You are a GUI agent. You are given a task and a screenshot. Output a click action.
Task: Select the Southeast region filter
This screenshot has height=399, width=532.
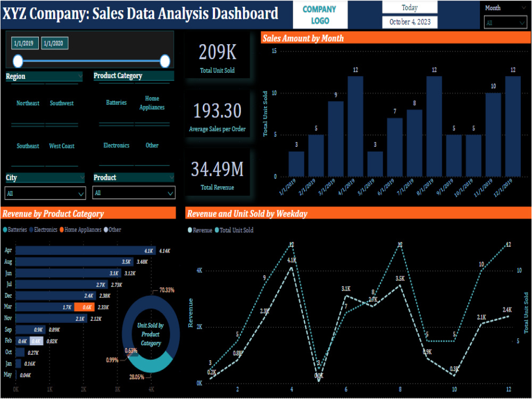[27, 146]
